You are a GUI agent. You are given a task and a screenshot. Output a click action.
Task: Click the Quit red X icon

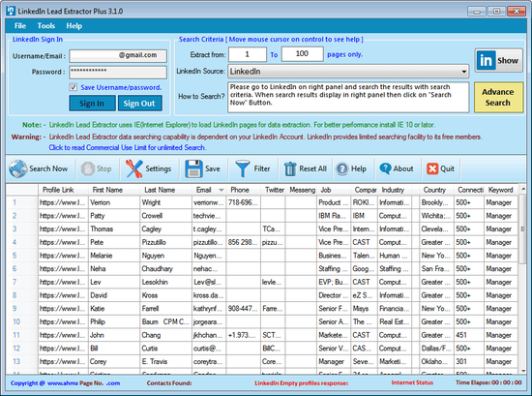coord(432,168)
